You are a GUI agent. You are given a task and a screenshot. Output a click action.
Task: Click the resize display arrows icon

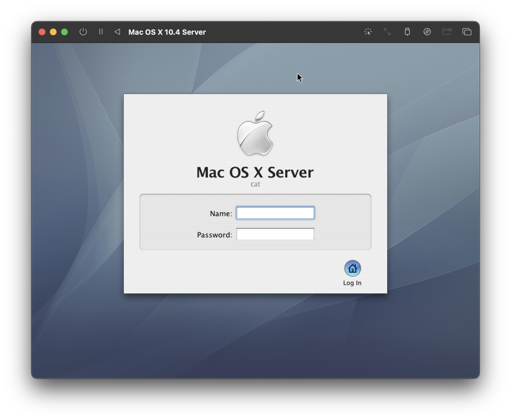387,32
